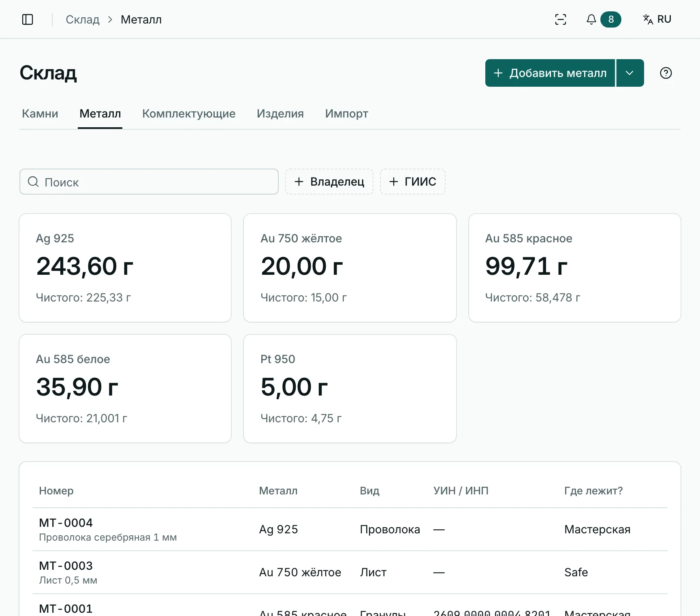
Task: Toggle the sidebar panel icon
Action: click(28, 19)
